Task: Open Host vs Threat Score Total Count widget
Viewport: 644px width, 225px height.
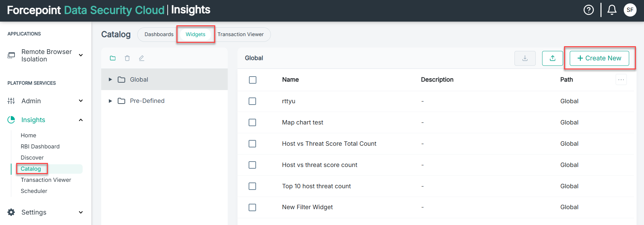Action: click(x=329, y=144)
